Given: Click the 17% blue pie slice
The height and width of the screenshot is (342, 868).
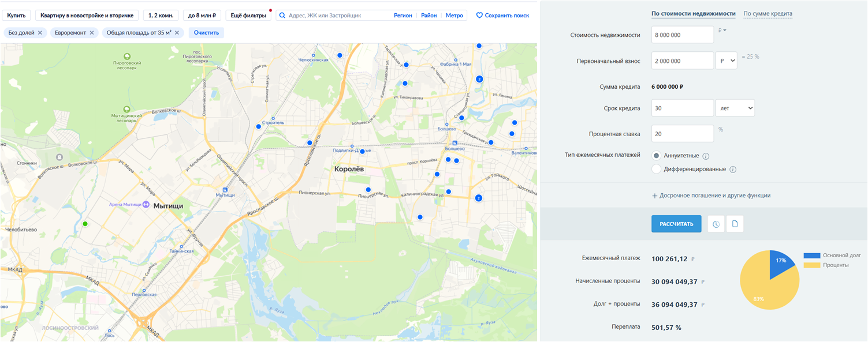Looking at the screenshot, I should [x=780, y=262].
